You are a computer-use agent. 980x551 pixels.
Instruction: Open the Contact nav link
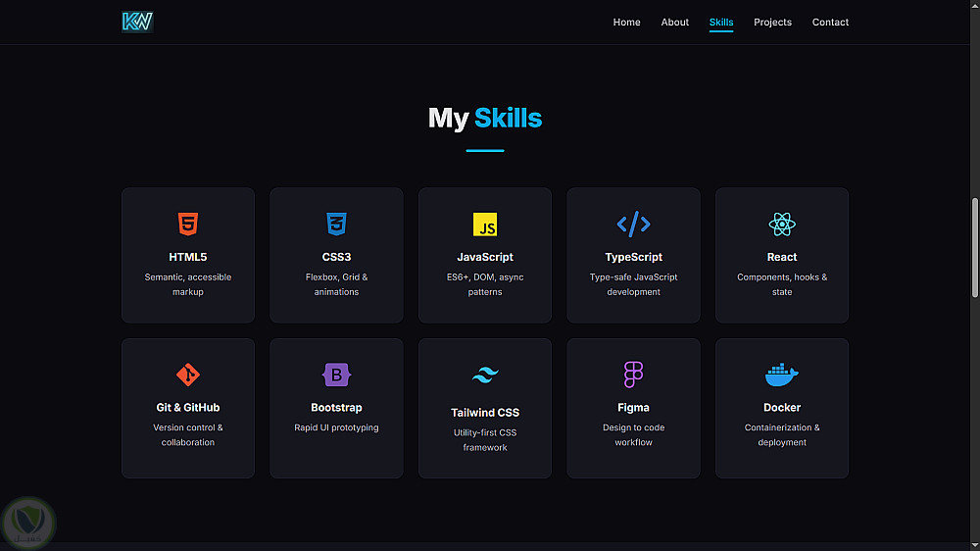pos(830,22)
